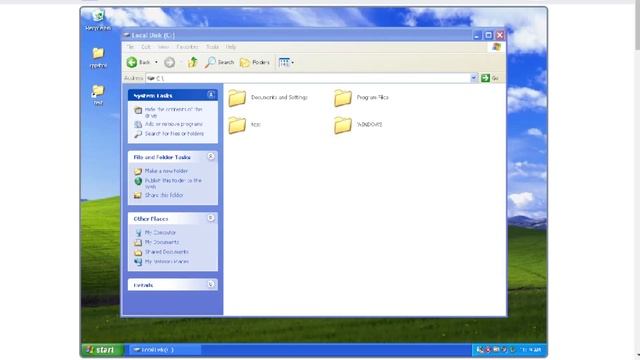Screen dimensions: 640x360
Task: Open the Favorites menu
Action: 187,47
